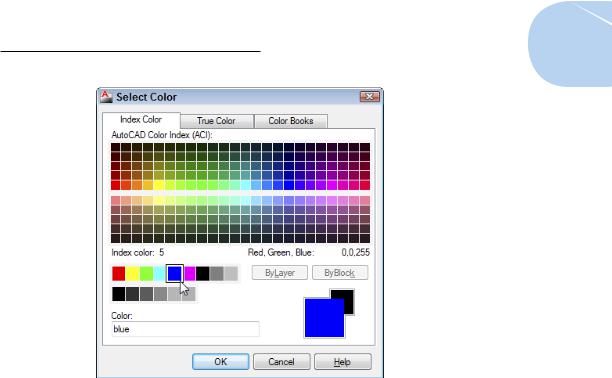The image size is (612, 378).
Task: Choose the ByBlock button
Action: point(340,273)
